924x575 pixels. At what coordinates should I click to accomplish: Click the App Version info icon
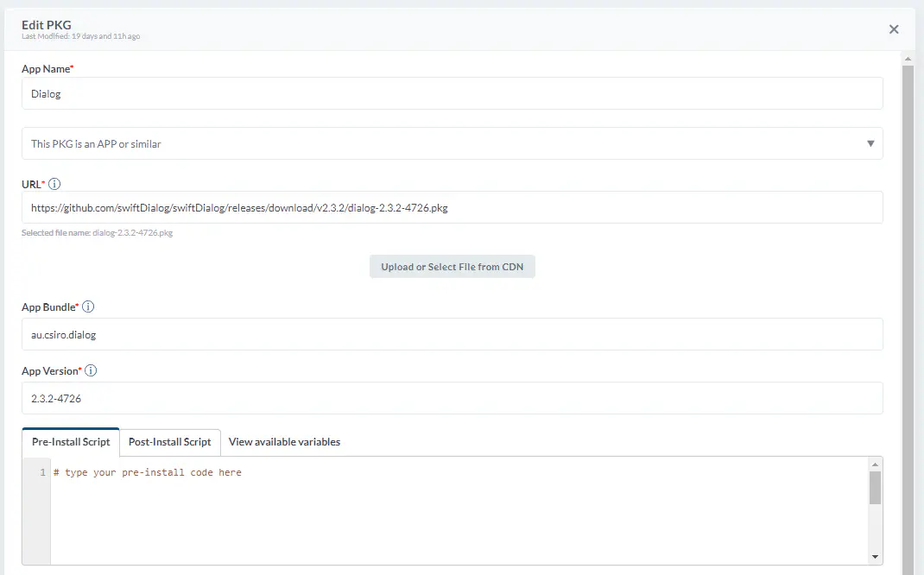91,371
